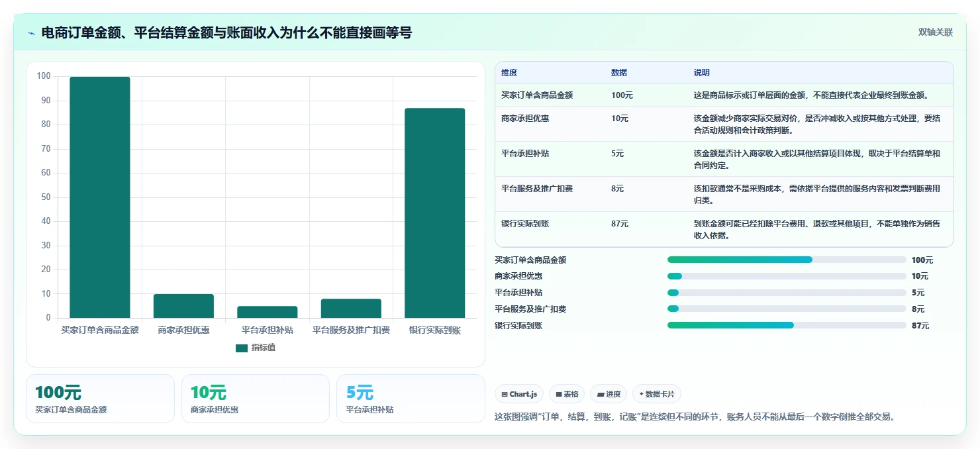The image size is (980, 449).
Task: Click the 商家承担优惠 x-axis label
Action: [183, 330]
